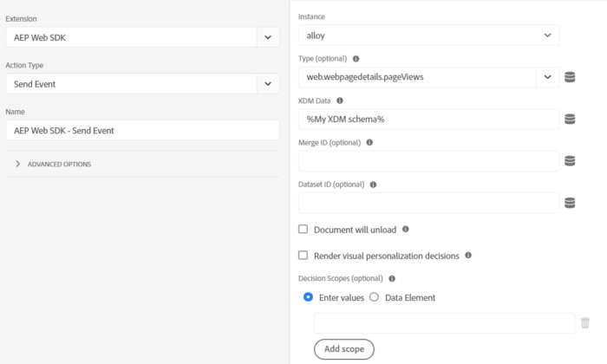Click the Add scope button
607x364 pixels.
[x=344, y=349]
